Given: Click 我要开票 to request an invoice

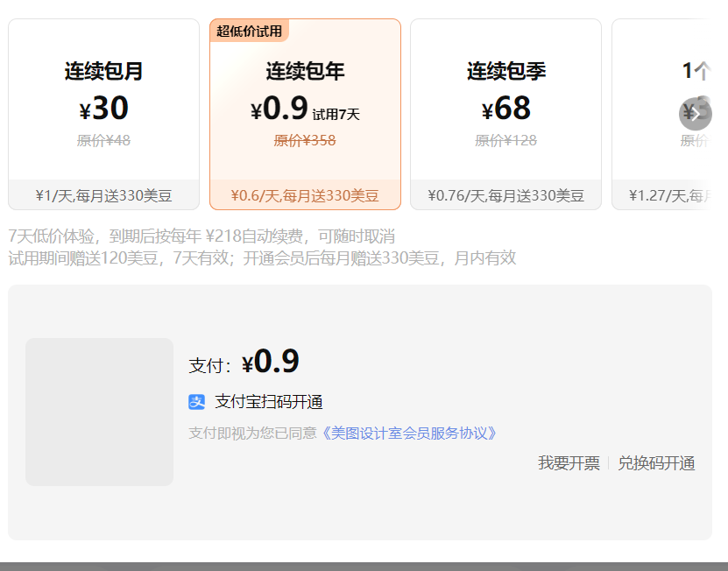Looking at the screenshot, I should [569, 463].
